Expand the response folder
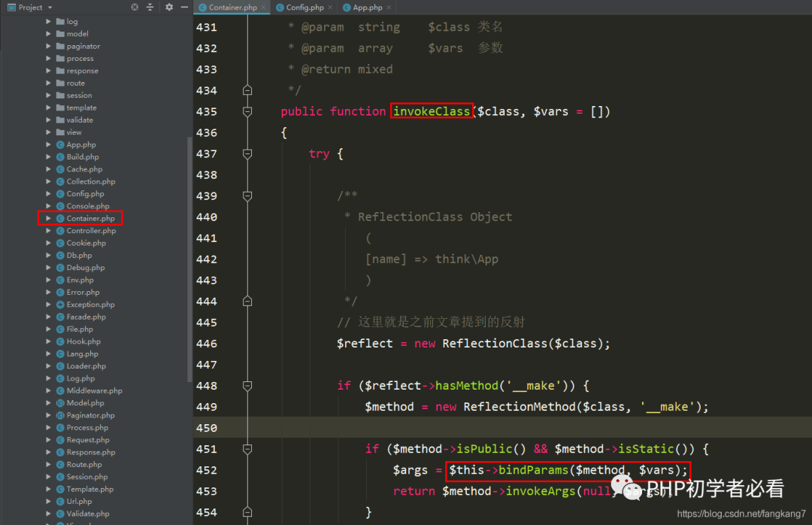 pyautogui.click(x=48, y=71)
